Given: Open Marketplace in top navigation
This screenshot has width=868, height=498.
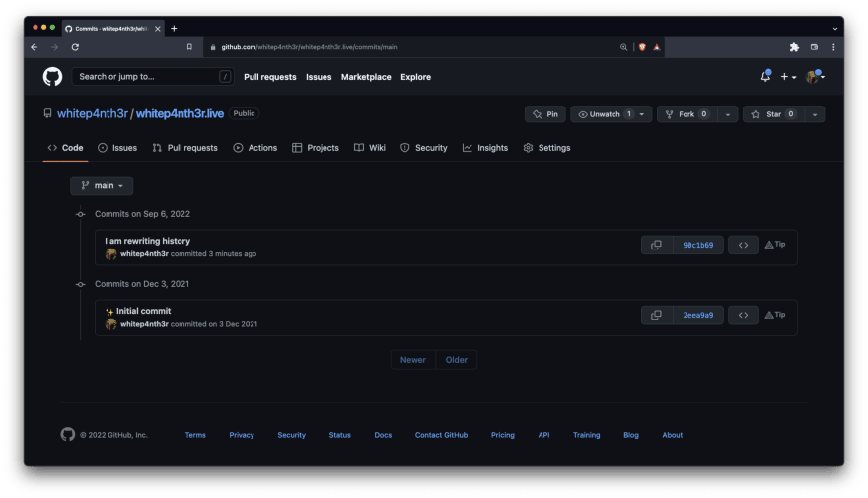Looking at the screenshot, I should tap(366, 77).
